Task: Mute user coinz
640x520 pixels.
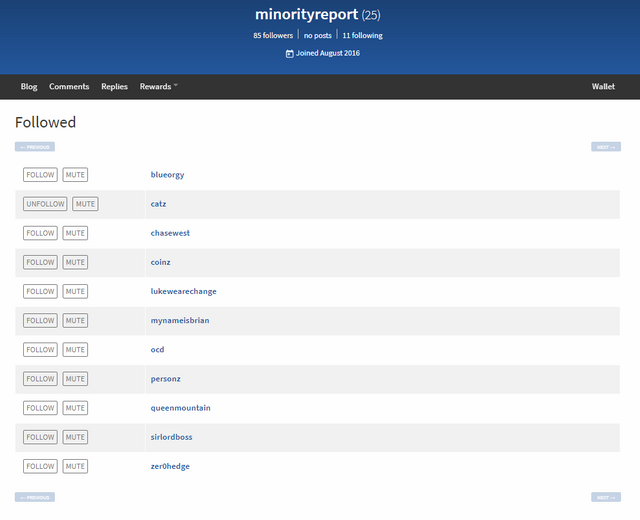Action: coord(75,262)
